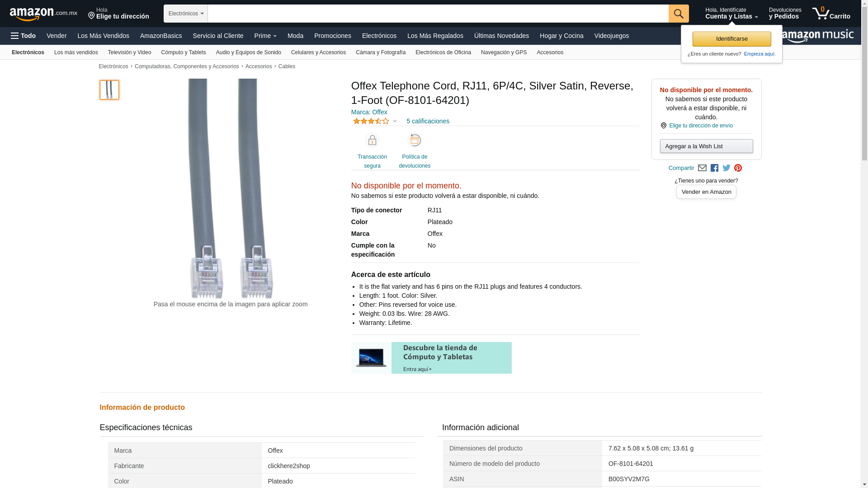
Task: Share the product on Facebook
Action: (x=714, y=168)
